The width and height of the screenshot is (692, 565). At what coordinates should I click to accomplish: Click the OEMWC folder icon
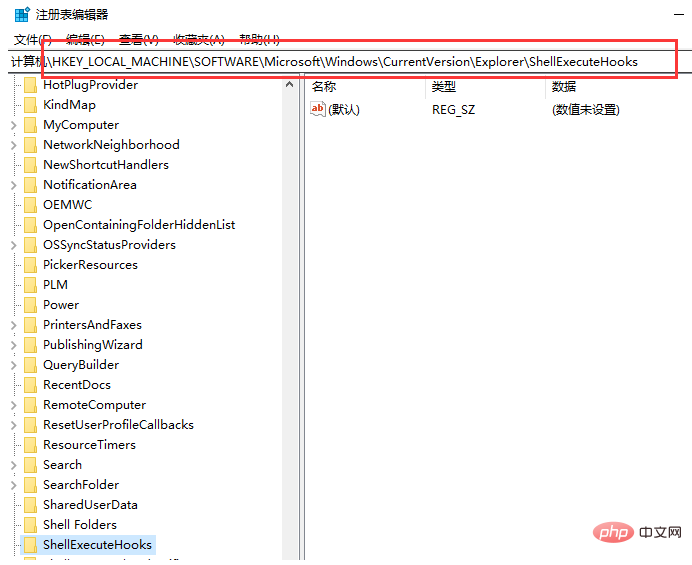pyautogui.click(x=30, y=205)
